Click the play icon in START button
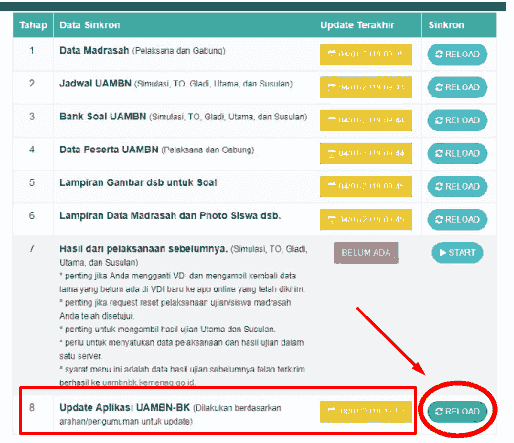The height and width of the screenshot is (443, 514). point(442,253)
